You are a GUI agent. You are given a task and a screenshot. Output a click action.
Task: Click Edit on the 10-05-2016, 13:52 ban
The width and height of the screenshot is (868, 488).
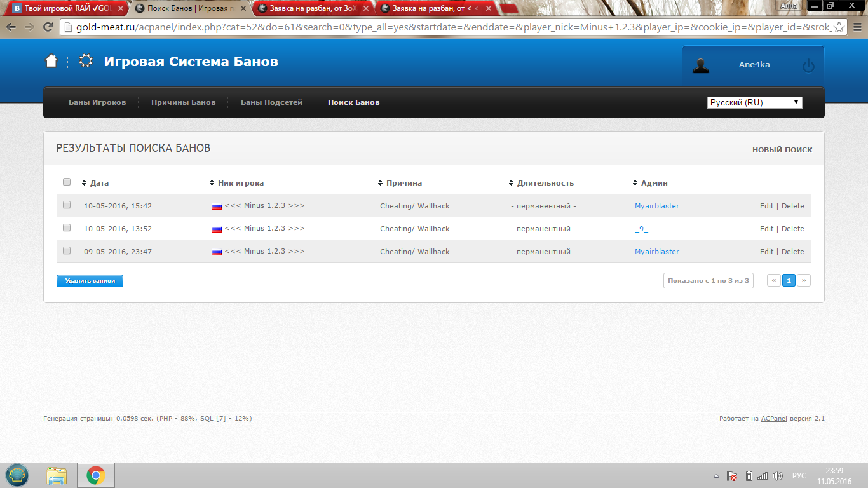coord(766,229)
